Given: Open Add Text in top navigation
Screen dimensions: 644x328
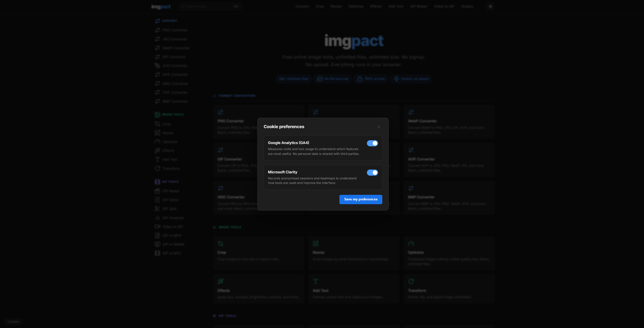Looking at the screenshot, I should pyautogui.click(x=396, y=6).
